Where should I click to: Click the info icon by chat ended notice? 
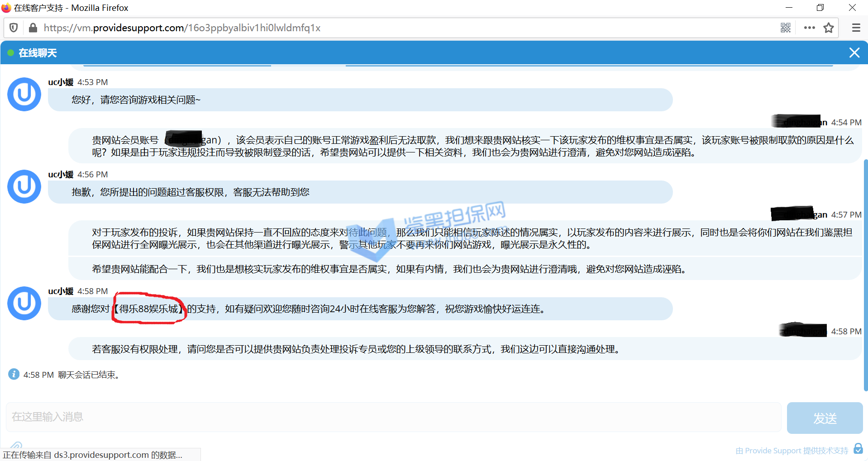click(x=14, y=375)
